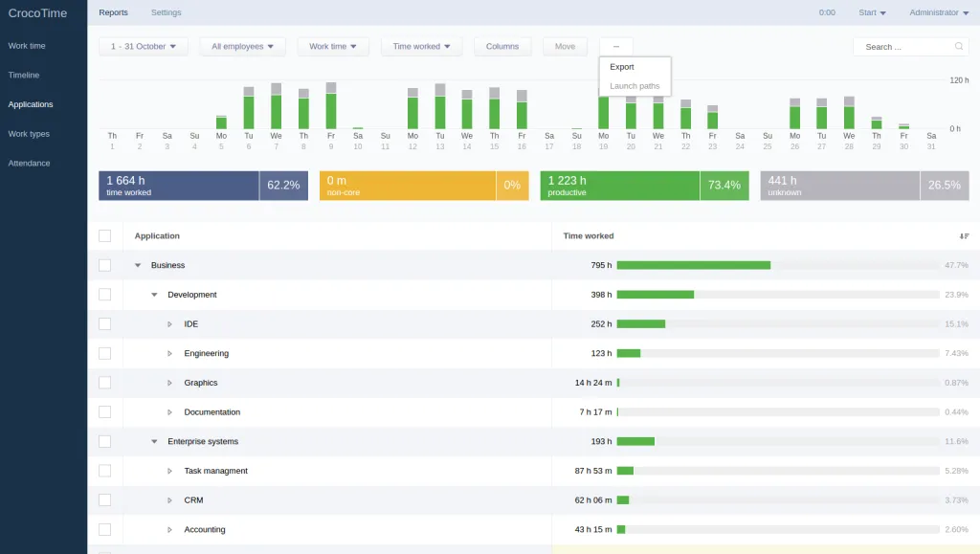Choose Export from the popup menu
980x554 pixels.
tap(622, 67)
